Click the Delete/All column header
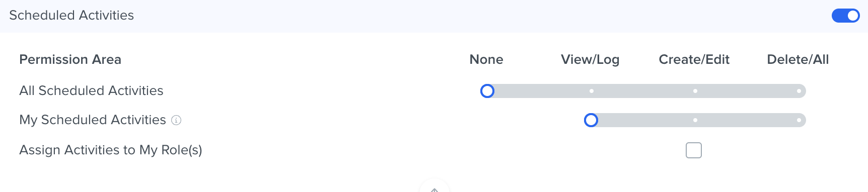 [x=798, y=59]
